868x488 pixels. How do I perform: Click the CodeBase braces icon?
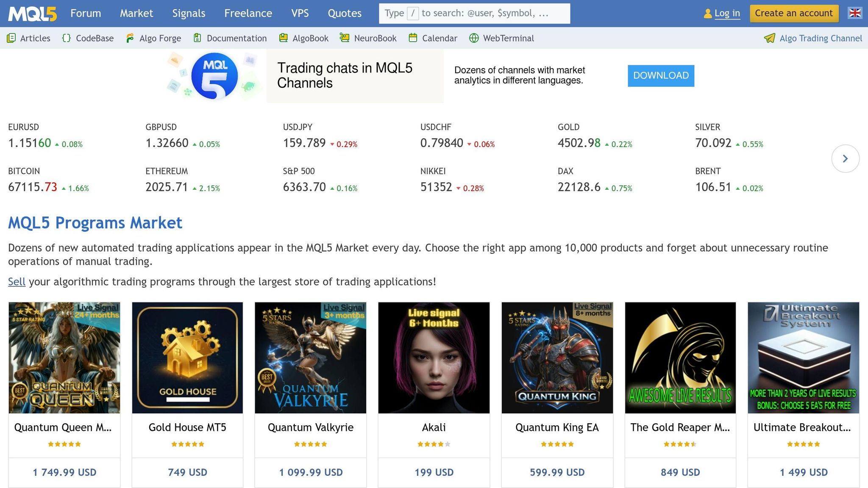coord(66,38)
